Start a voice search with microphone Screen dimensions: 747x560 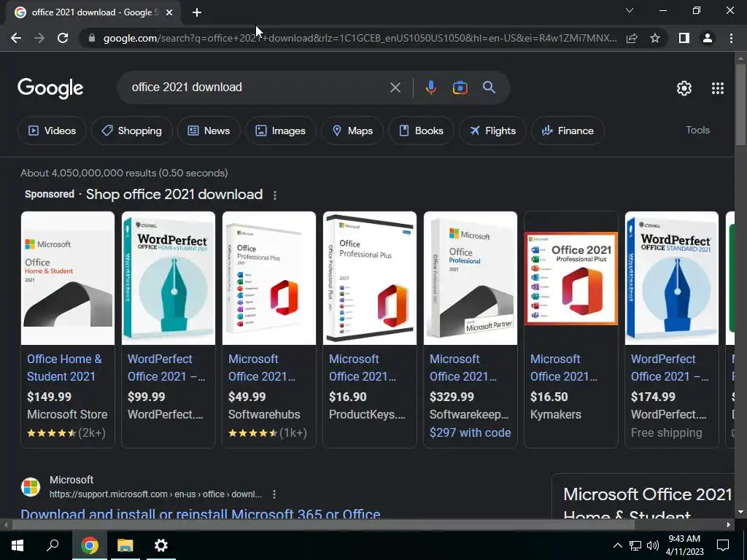[x=430, y=87]
